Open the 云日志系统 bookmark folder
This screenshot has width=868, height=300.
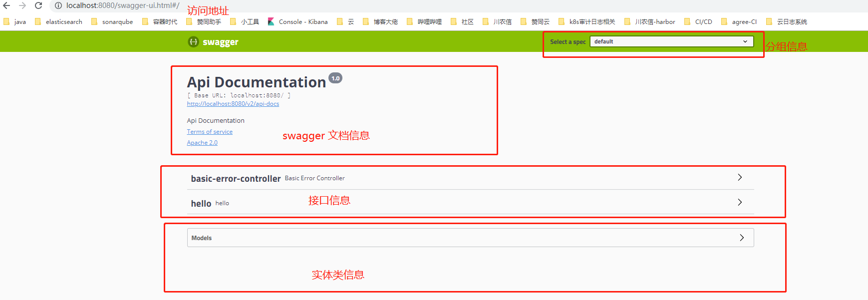point(787,21)
